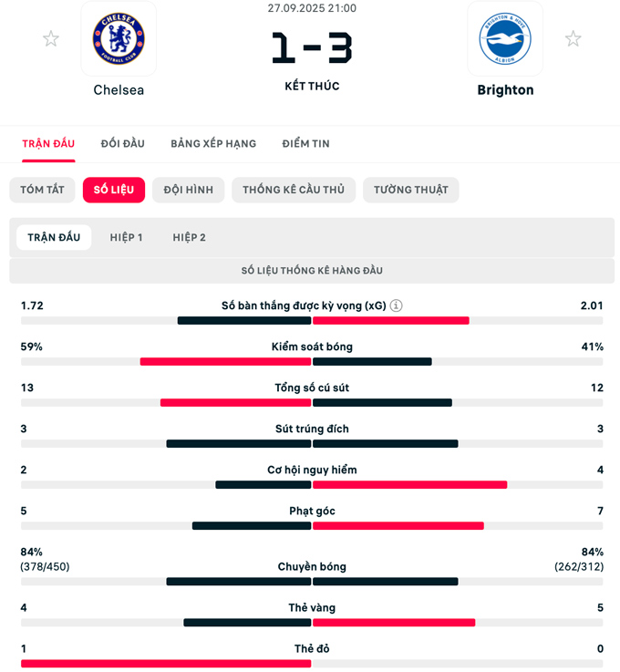
Task: Click the Chelsea team name
Action: 119,90
